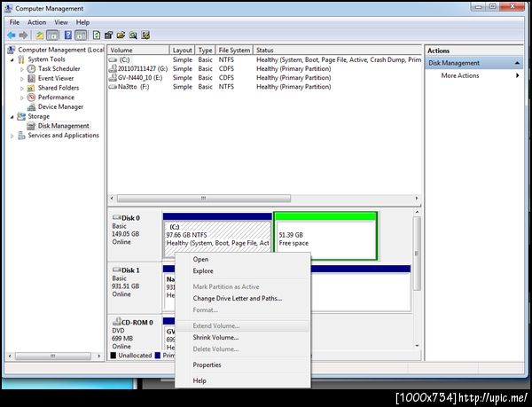The width and height of the screenshot is (532, 407).
Task: Click the disc icon beside GV-N440_10 (E:)
Action: (113, 78)
